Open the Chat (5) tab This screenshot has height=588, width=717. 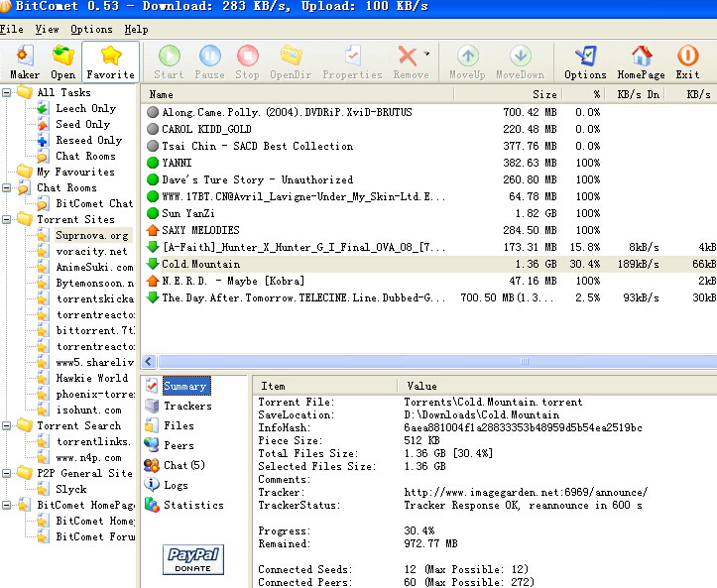184,465
